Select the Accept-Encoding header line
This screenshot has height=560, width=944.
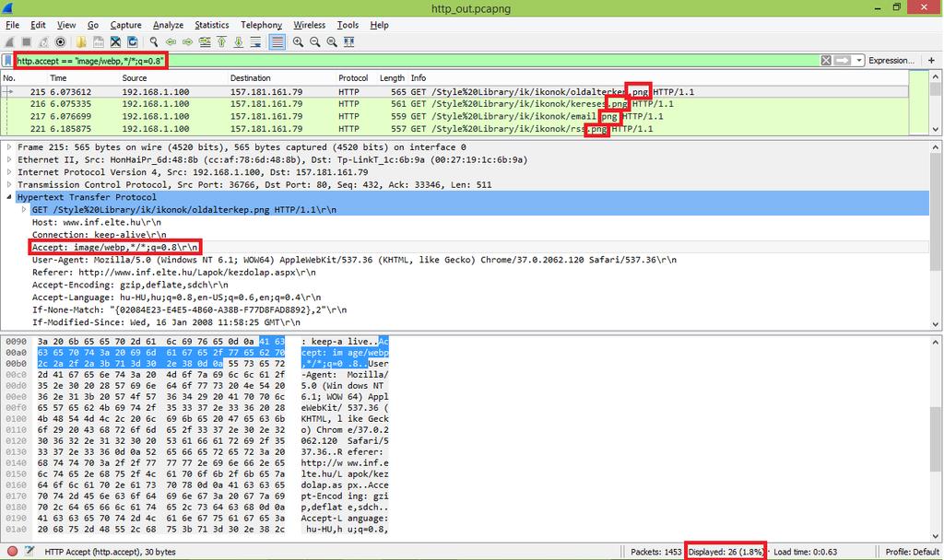pos(130,286)
